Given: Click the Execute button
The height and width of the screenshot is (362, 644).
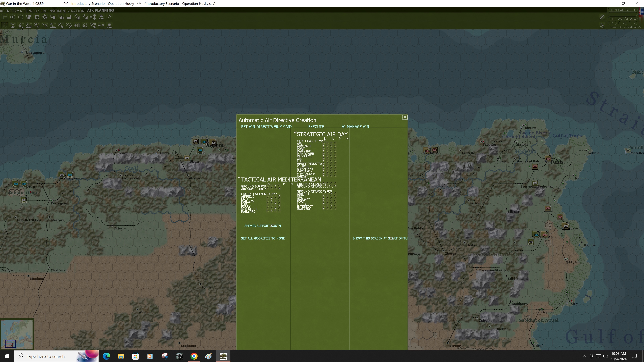Looking at the screenshot, I should coord(316,127).
